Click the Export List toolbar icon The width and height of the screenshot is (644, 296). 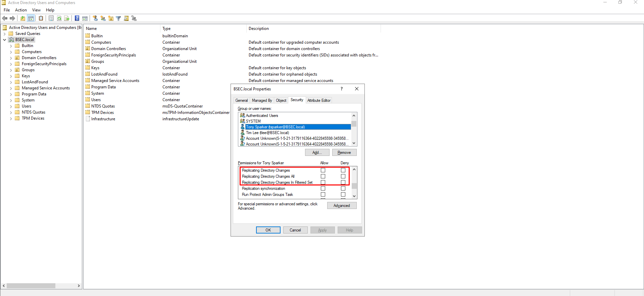click(67, 18)
